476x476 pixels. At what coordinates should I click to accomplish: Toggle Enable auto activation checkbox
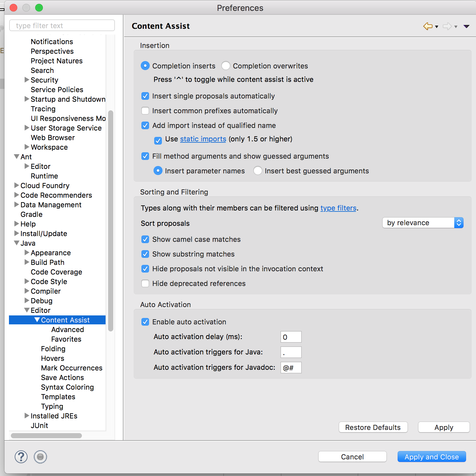[145, 322]
